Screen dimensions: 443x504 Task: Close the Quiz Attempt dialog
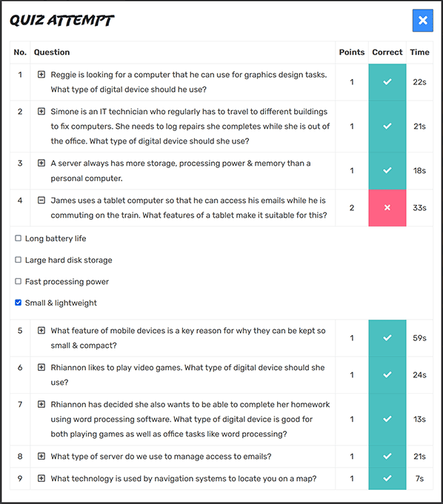pyautogui.click(x=423, y=21)
